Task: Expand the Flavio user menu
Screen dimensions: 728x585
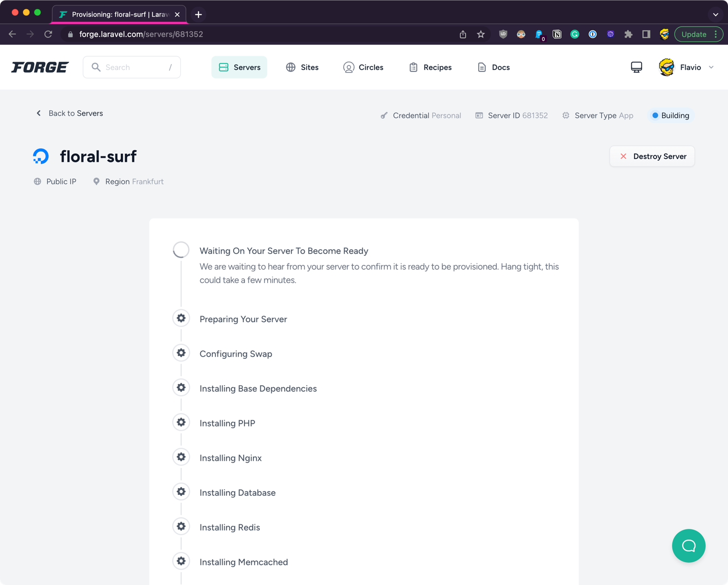Action: [x=687, y=67]
